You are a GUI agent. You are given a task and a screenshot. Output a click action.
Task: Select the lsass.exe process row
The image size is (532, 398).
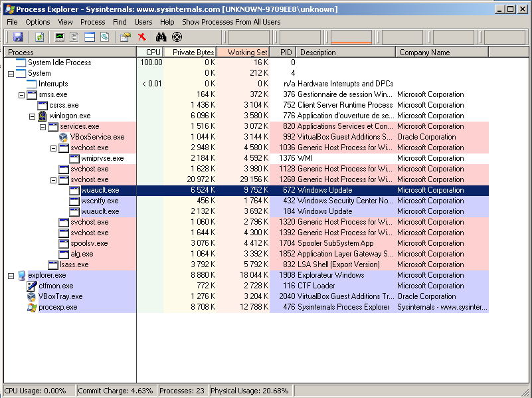coord(74,264)
